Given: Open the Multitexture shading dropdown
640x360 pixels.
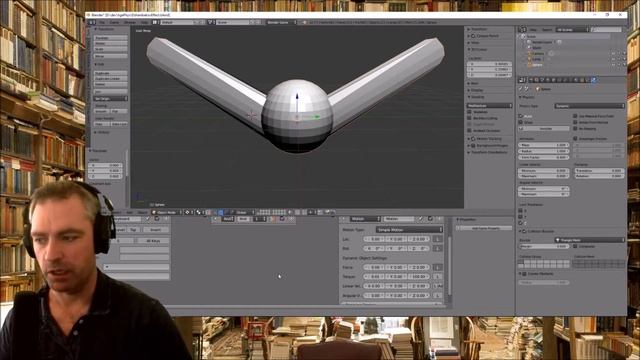Looking at the screenshot, I should (489, 106).
